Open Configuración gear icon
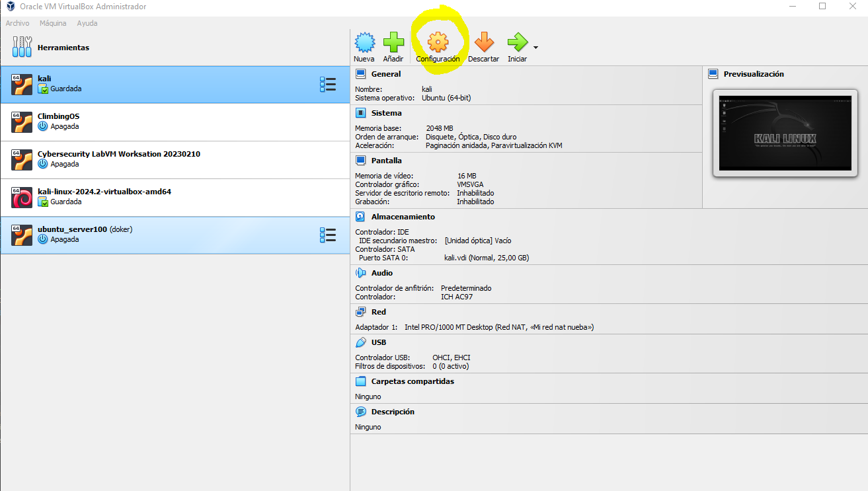Viewport: 868px width, 491px height. 438,42
